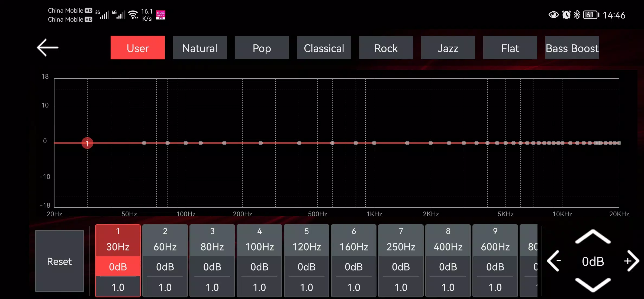Image resolution: width=644 pixels, height=299 pixels.
Task: Click the 0dB value on band 4
Action: pos(259,267)
